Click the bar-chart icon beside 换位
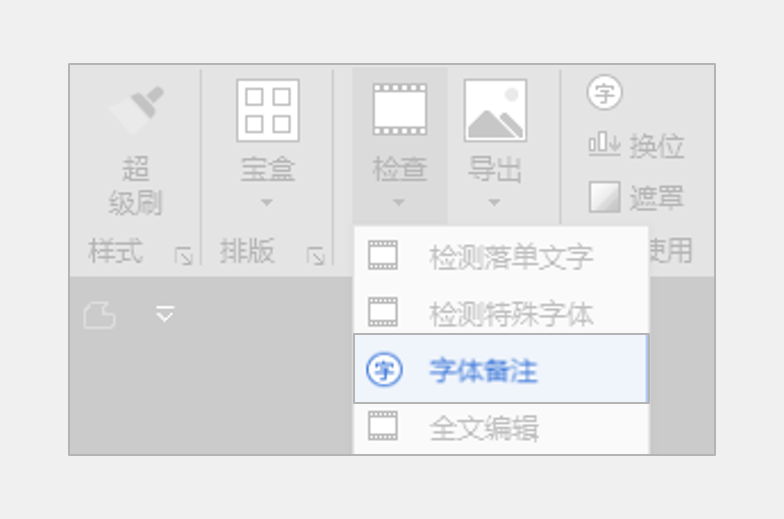The image size is (784, 519). pyautogui.click(x=604, y=144)
